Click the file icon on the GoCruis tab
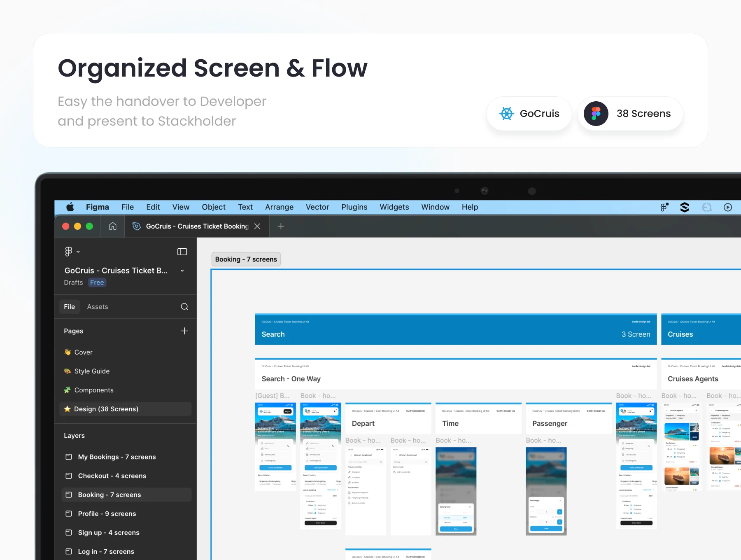 (x=137, y=226)
